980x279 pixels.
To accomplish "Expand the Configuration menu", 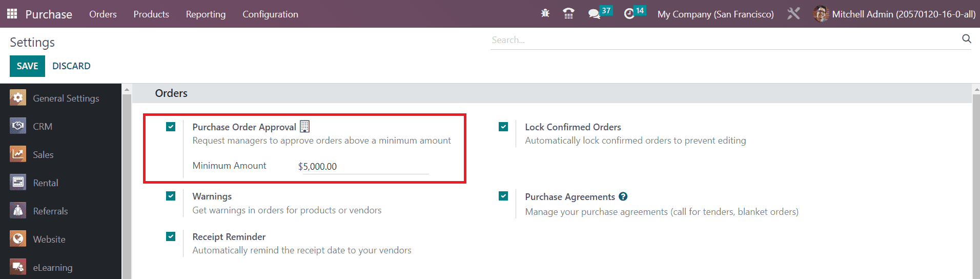I will point(270,14).
